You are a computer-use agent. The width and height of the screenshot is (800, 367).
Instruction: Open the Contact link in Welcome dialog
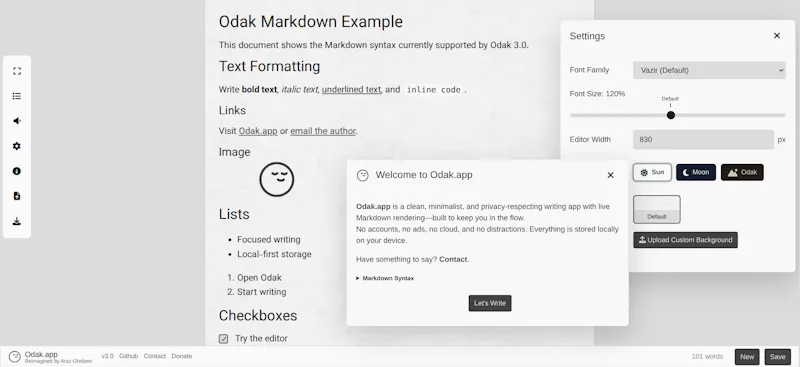(453, 259)
